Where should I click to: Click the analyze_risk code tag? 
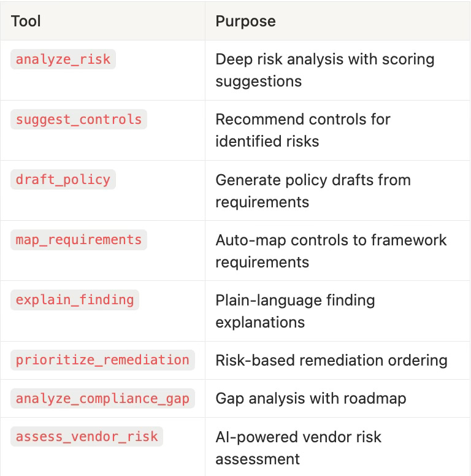63,60
